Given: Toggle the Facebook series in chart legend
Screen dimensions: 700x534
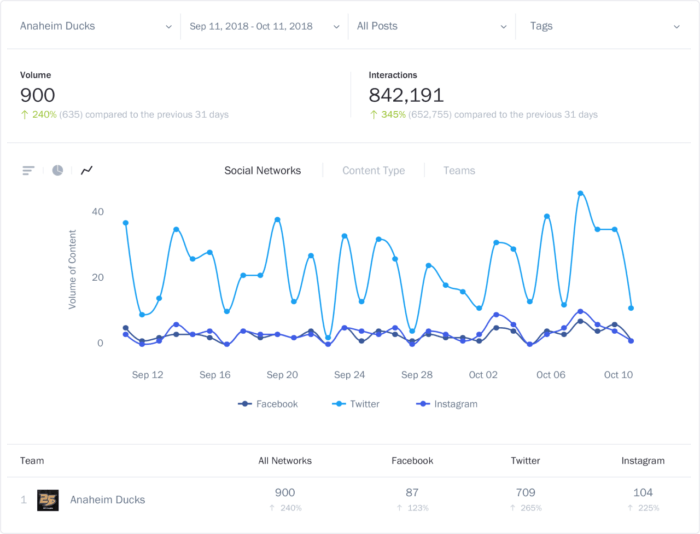Looking at the screenshot, I should [x=269, y=404].
